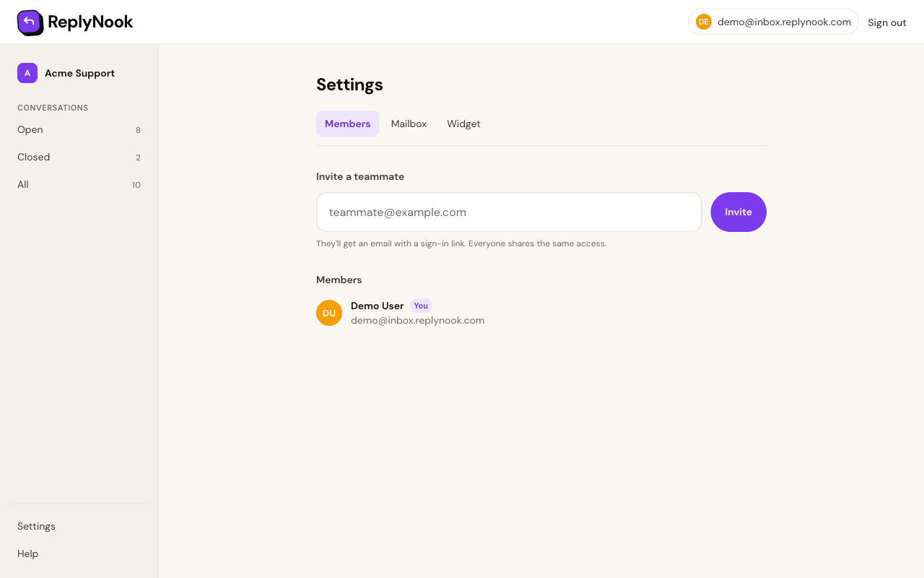Switch to the Members tab
Screen dimensions: 924x578
pos(347,124)
